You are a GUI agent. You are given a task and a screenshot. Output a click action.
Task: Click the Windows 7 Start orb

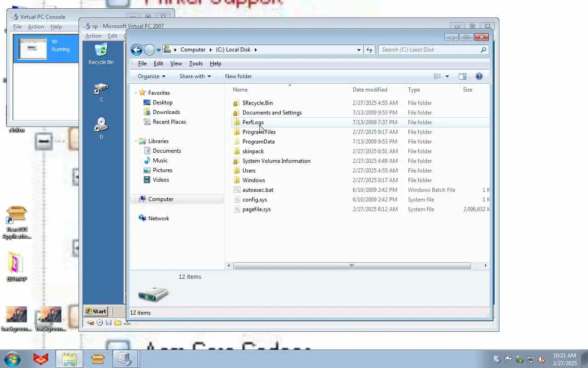click(12, 359)
